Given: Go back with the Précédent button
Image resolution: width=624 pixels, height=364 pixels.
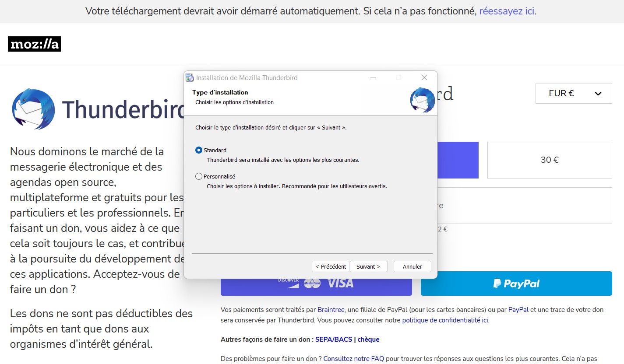Looking at the screenshot, I should coord(330,266).
